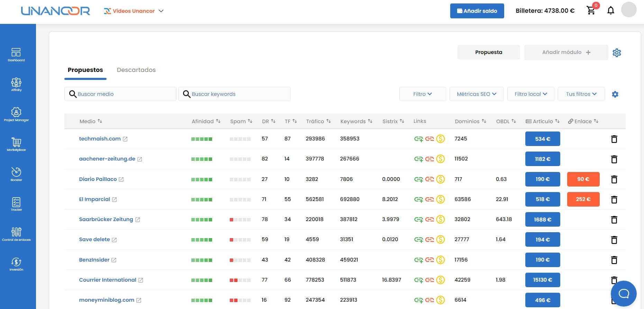Buy El Imparcial link for 252 €

pyautogui.click(x=583, y=199)
